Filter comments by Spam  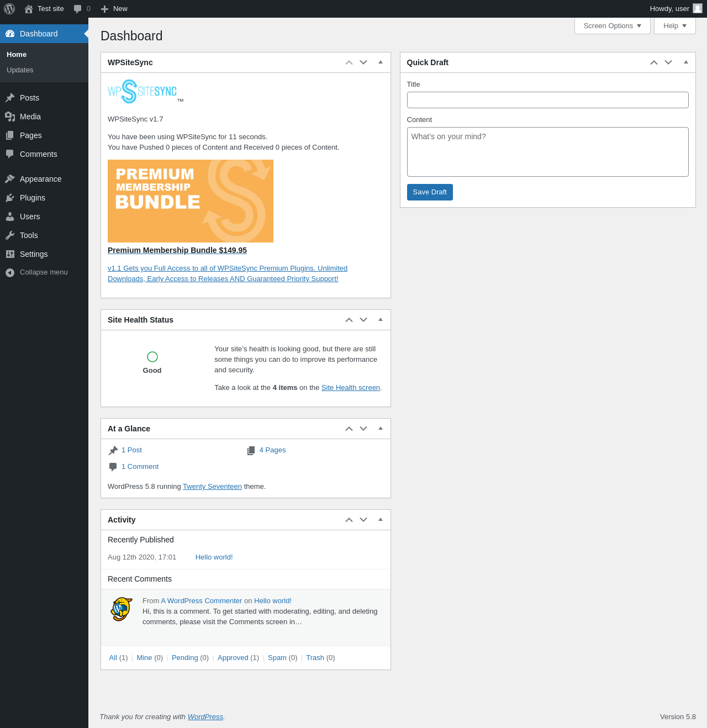(x=277, y=658)
